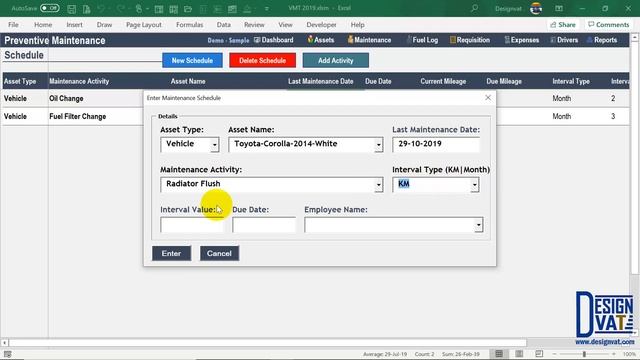Toggle the AutoSave switch
This screenshot has width=640, height=360.
pyautogui.click(x=50, y=8)
